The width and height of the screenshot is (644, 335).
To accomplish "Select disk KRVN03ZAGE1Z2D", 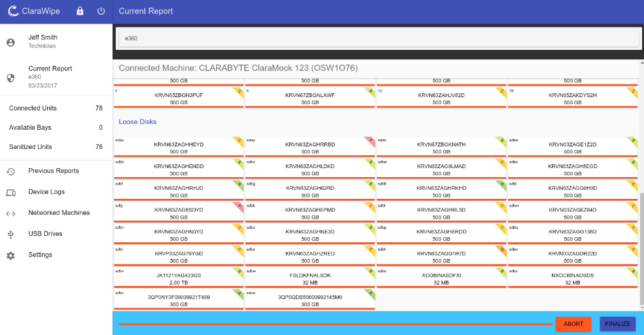I will (573, 148).
